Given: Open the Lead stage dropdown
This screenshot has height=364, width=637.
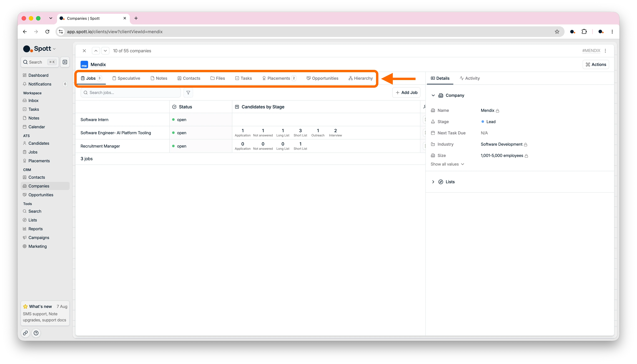Looking at the screenshot, I should (x=488, y=122).
